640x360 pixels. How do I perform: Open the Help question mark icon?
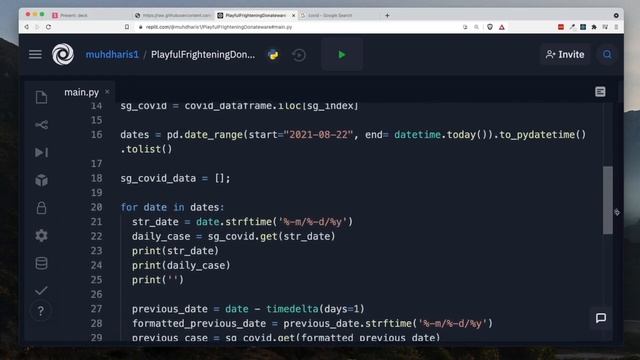click(x=41, y=311)
